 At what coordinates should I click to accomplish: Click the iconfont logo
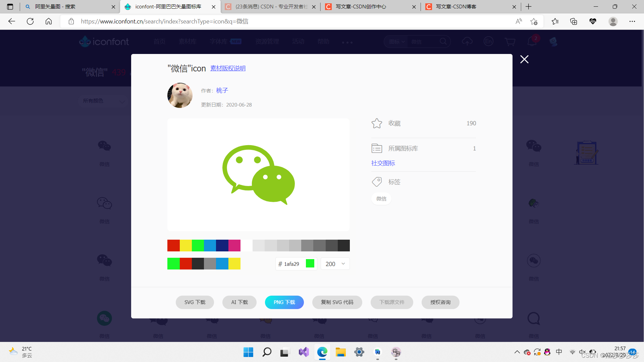click(x=104, y=41)
